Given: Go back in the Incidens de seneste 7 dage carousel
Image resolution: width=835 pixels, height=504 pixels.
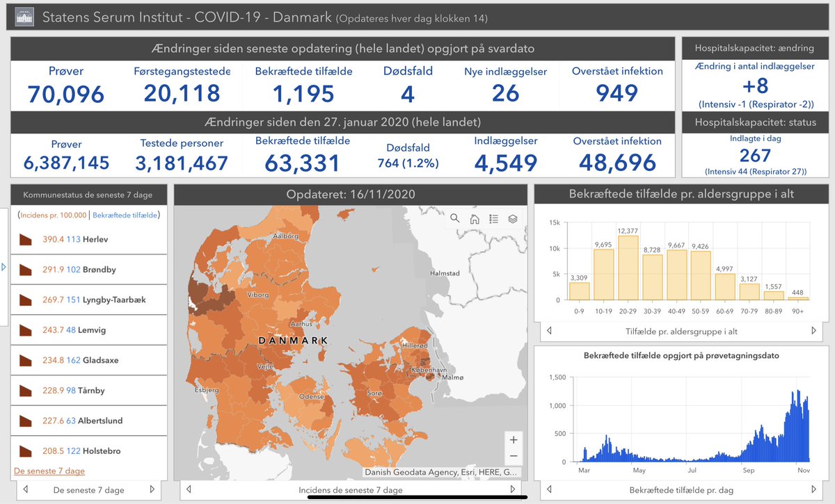Looking at the screenshot, I should (188, 489).
